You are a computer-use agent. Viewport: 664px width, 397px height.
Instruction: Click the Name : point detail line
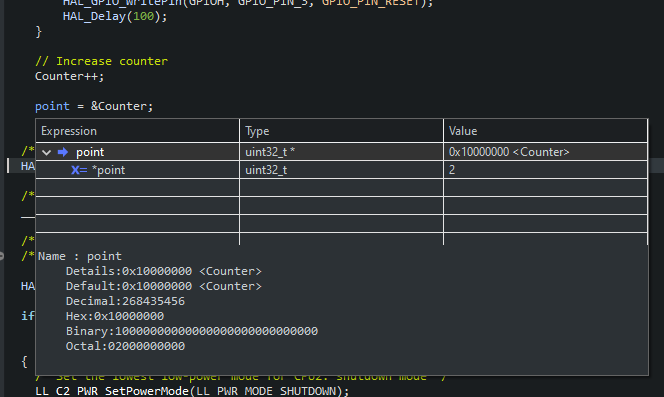pyautogui.click(x=80, y=256)
